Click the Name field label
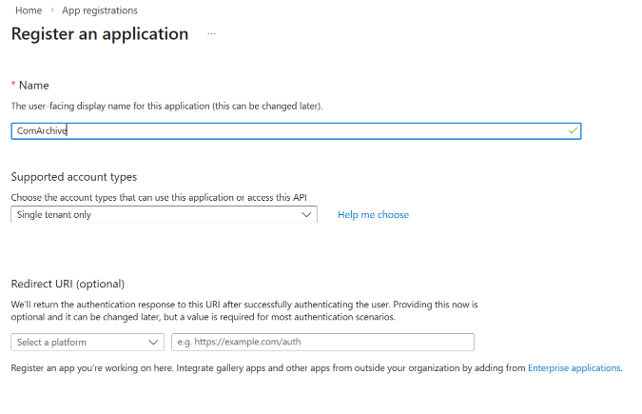The image size is (642, 414). click(x=34, y=85)
